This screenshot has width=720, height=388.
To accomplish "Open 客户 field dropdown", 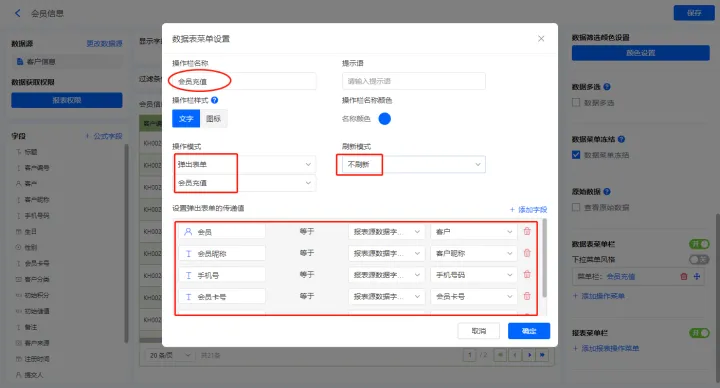I will point(473,232).
